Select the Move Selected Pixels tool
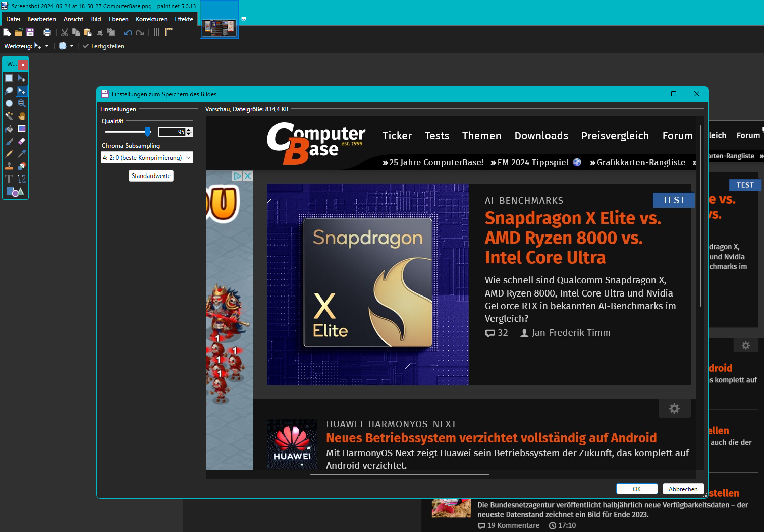 [22, 78]
